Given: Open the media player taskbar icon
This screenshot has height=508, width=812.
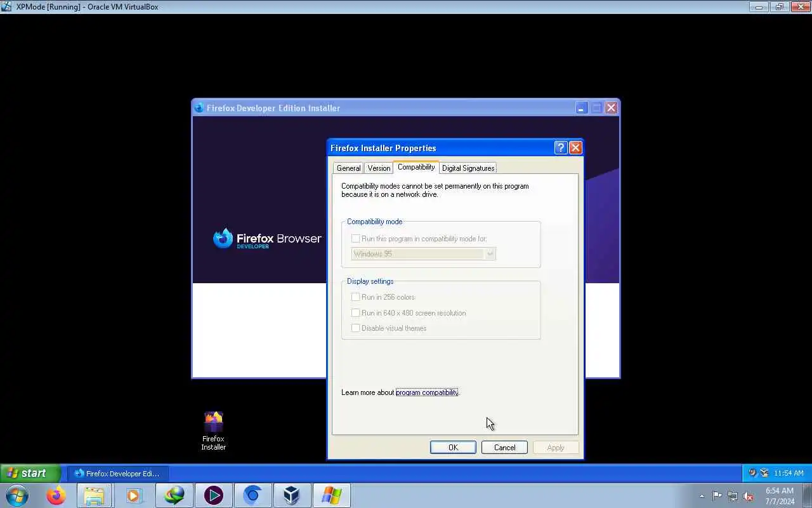Looking at the screenshot, I should [x=134, y=495].
